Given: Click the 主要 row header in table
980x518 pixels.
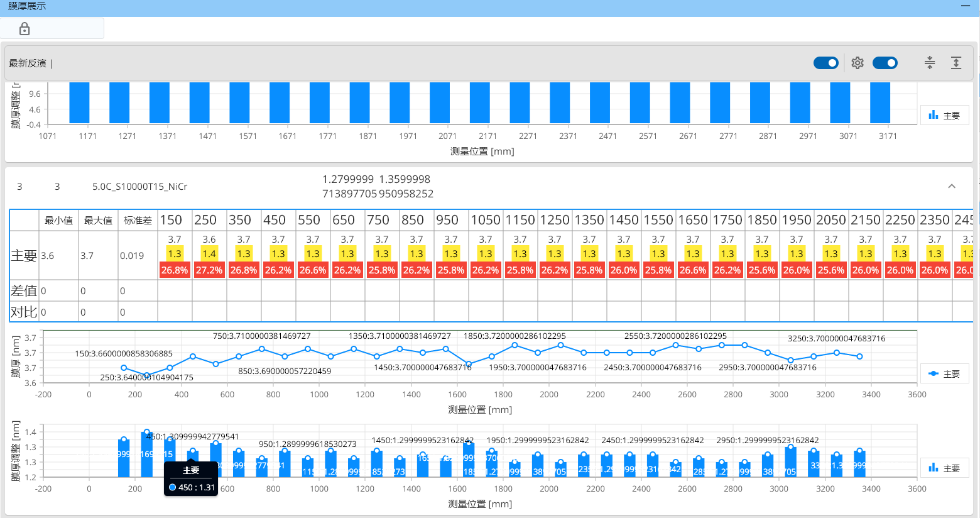Looking at the screenshot, I should 24,256.
